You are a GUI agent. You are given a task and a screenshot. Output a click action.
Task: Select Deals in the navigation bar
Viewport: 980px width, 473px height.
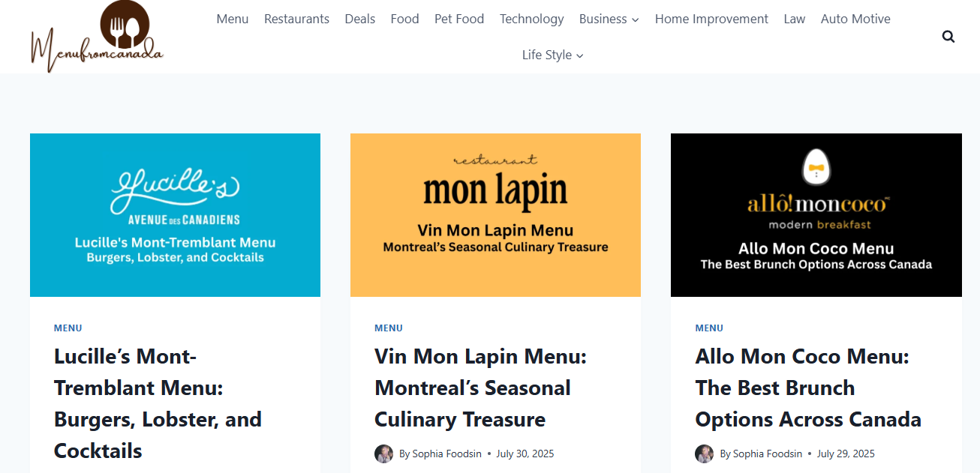[x=360, y=19]
